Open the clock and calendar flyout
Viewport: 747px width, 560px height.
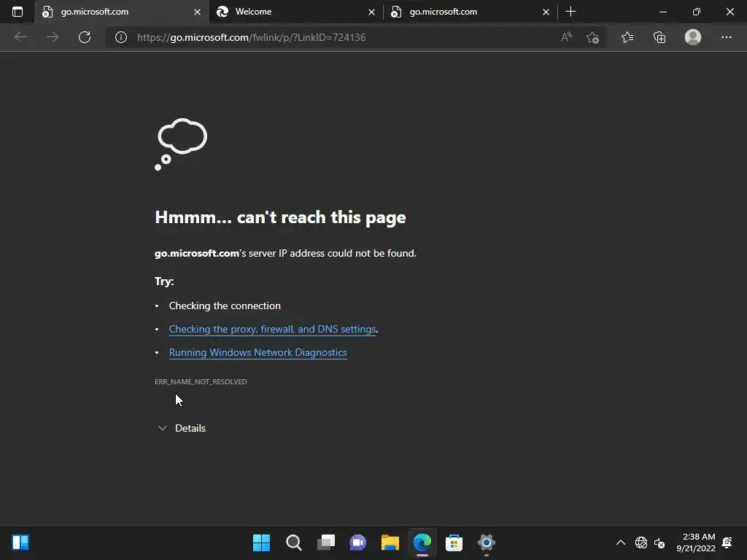(x=695, y=542)
